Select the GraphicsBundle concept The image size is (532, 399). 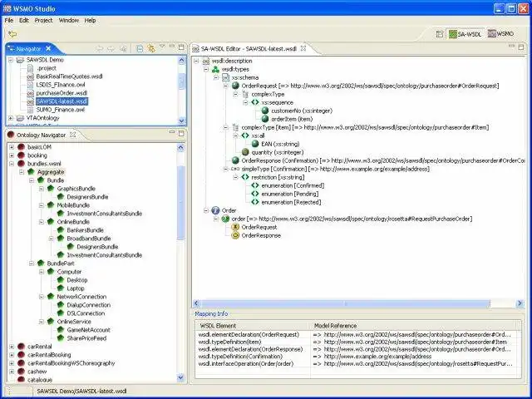[x=76, y=189]
